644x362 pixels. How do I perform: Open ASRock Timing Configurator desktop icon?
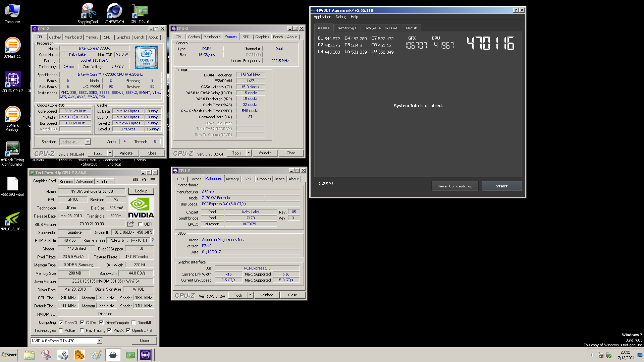point(12,154)
